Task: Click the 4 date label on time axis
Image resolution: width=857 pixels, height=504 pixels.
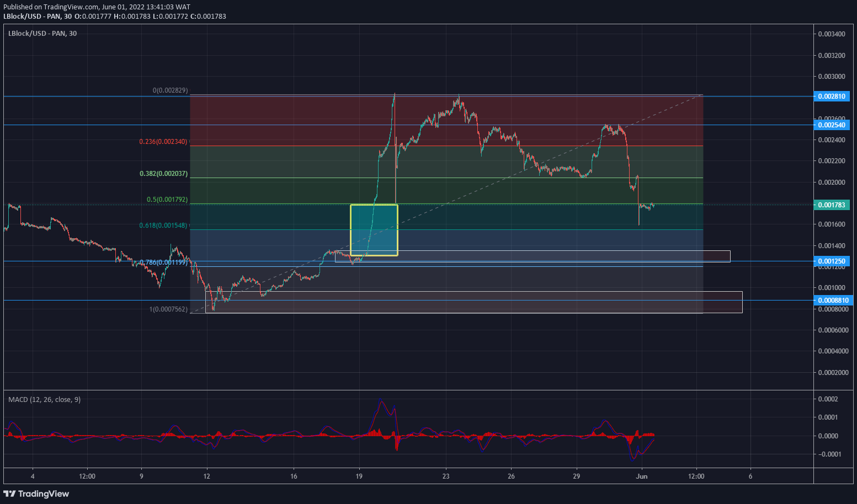Action: click(x=33, y=476)
